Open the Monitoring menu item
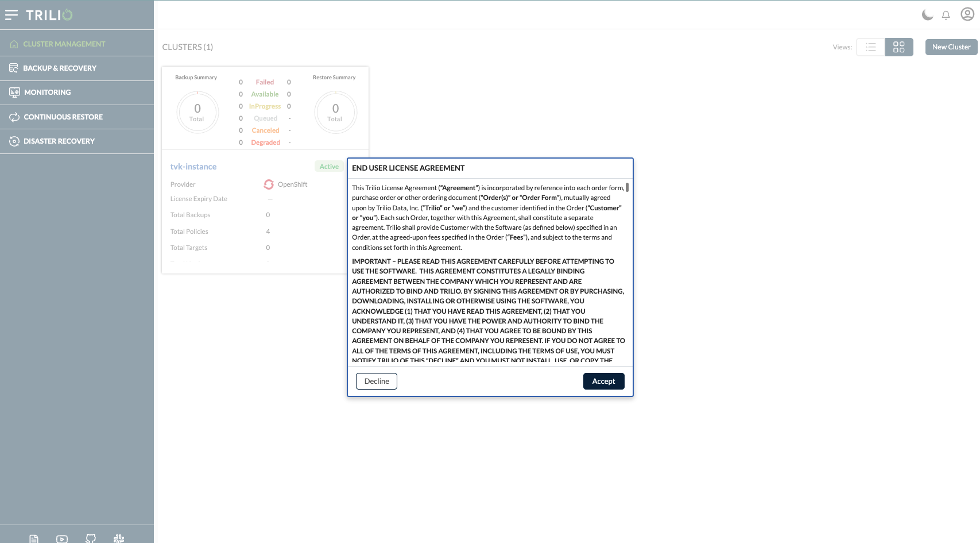980x543 pixels. coord(47,93)
